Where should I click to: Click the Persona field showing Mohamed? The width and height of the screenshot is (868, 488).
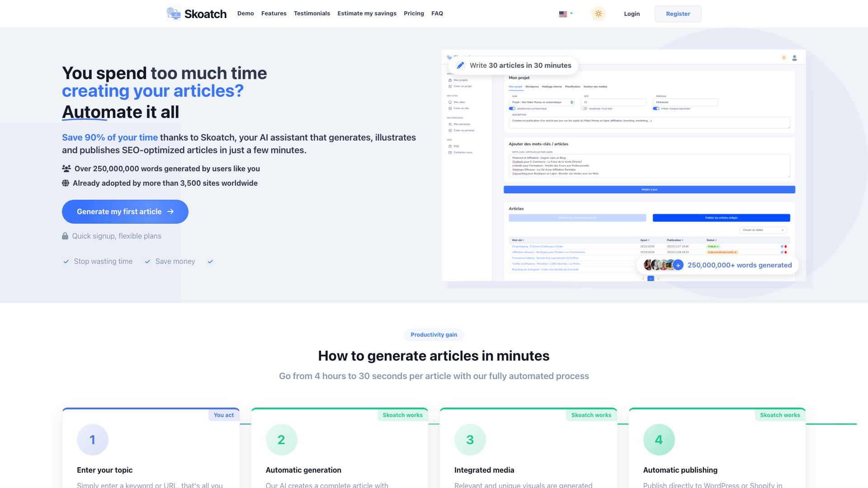pos(685,102)
